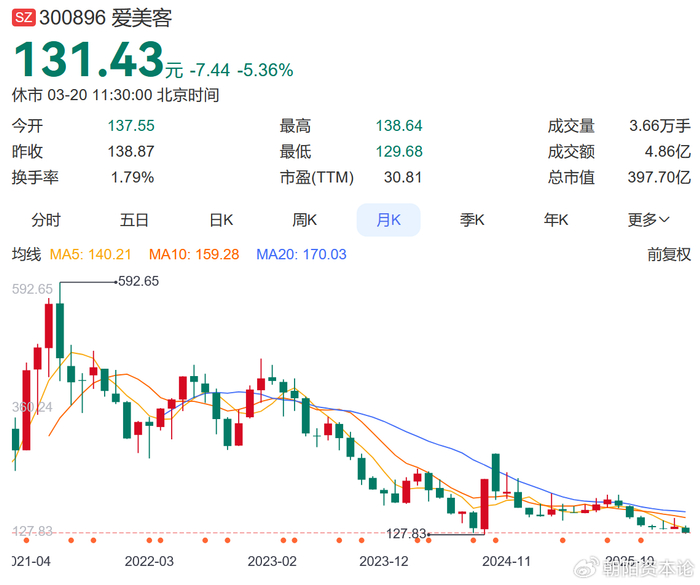Click the -7.44 price change
This screenshot has height=585, width=700.
210,71
